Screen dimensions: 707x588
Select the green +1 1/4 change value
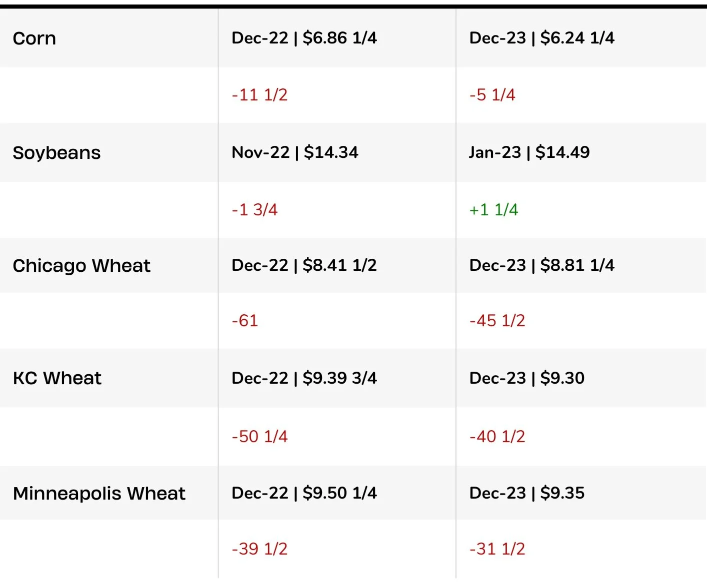[493, 210]
